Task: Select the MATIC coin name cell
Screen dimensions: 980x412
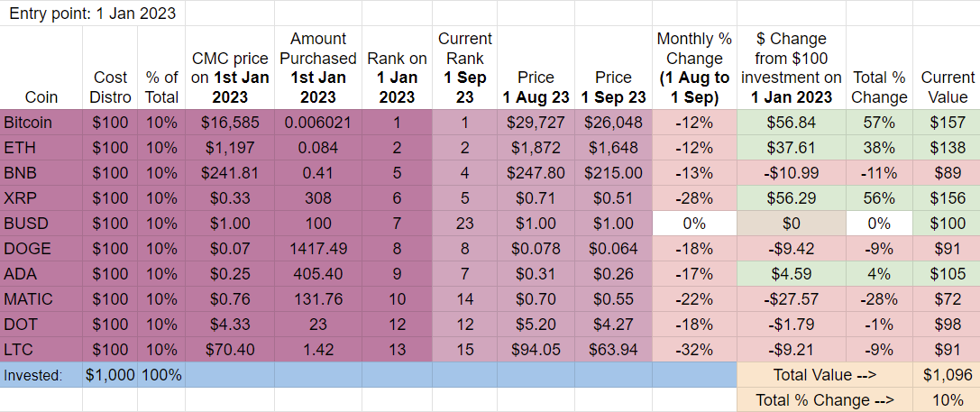Action: pyautogui.click(x=41, y=298)
